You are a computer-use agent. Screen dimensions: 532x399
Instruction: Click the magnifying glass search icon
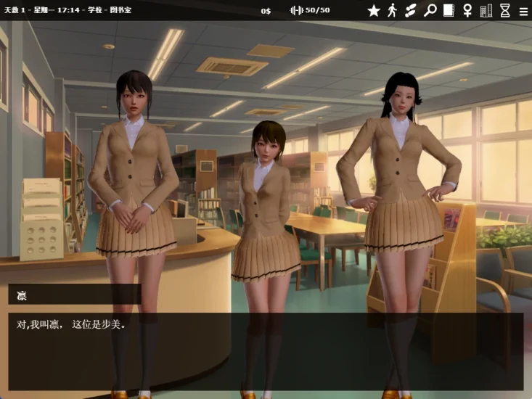click(x=430, y=10)
